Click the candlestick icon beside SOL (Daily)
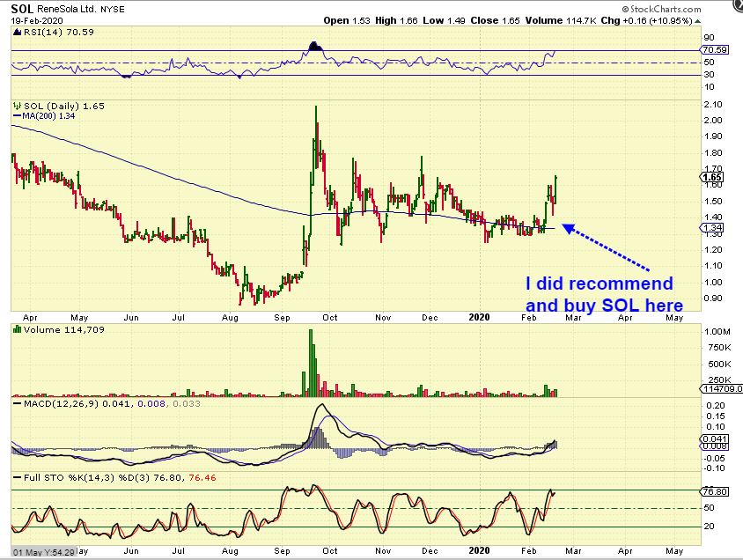 (x=17, y=107)
